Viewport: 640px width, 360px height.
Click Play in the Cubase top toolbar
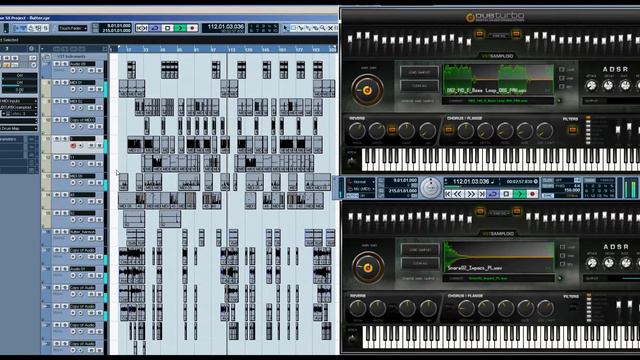[x=180, y=28]
